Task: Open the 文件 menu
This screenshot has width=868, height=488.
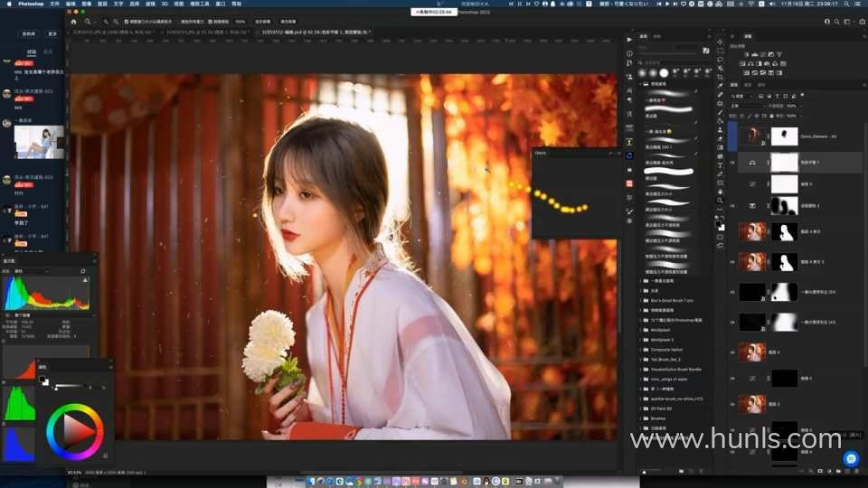Action: click(x=55, y=4)
